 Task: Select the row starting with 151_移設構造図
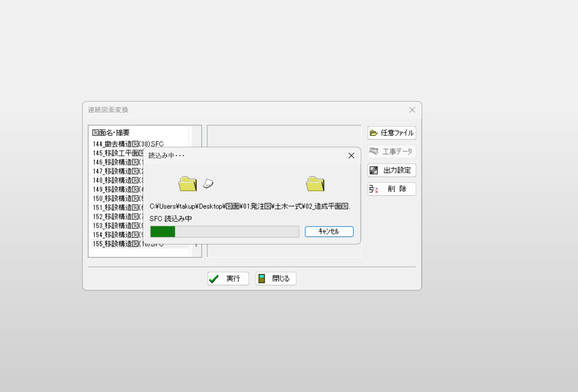click(117, 208)
